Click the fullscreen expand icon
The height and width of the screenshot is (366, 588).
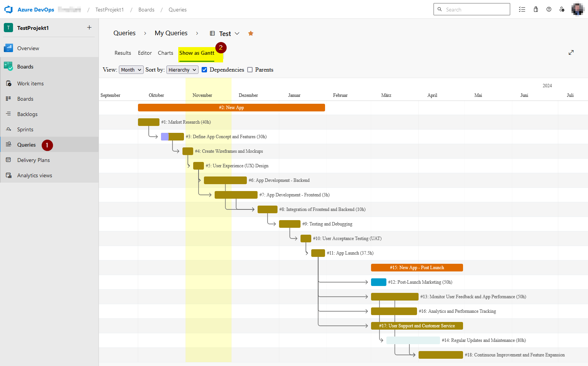[x=571, y=52]
